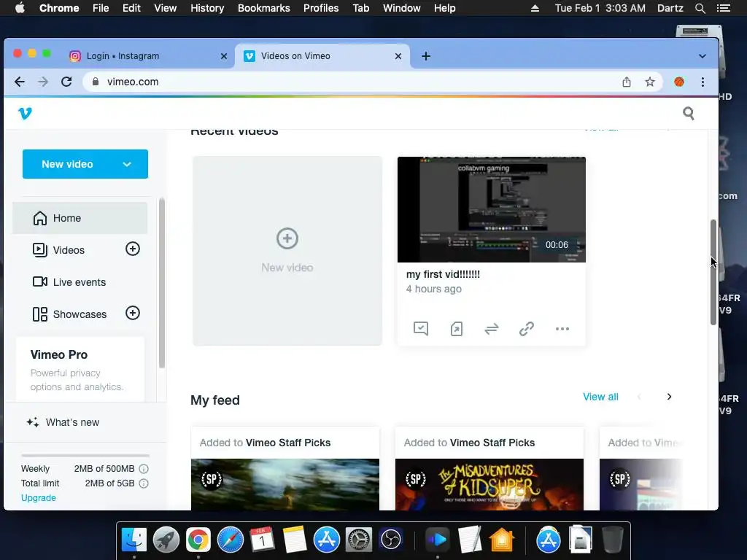Open Chrome profile avatar icon
Viewport: 747px width, 560px height.
(x=679, y=82)
